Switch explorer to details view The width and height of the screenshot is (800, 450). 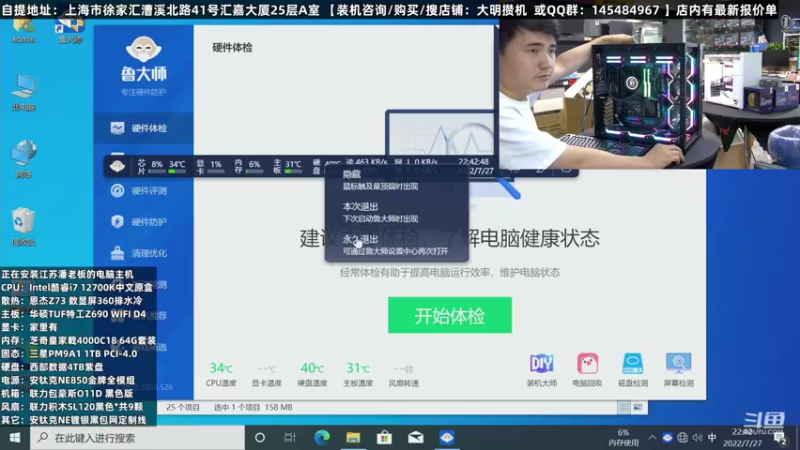coord(624,407)
